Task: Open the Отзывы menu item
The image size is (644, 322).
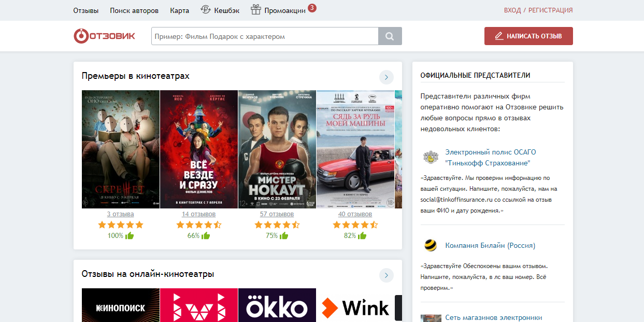Action: [86, 10]
